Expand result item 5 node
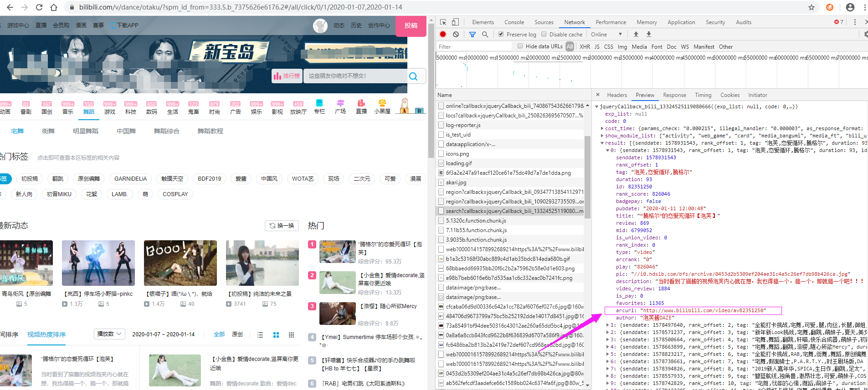Viewport: 868px width, 390px height. click(x=607, y=354)
